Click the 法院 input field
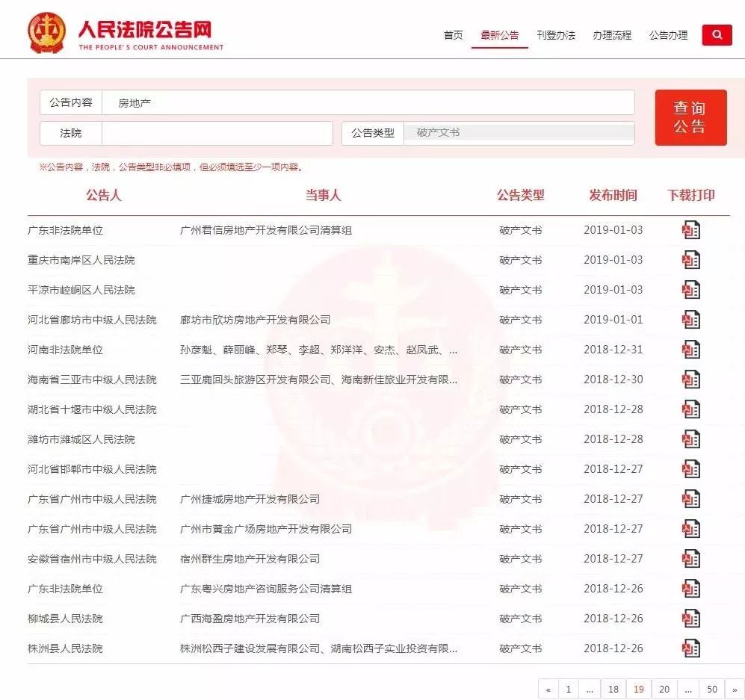The height and width of the screenshot is (700, 745). pos(217,132)
